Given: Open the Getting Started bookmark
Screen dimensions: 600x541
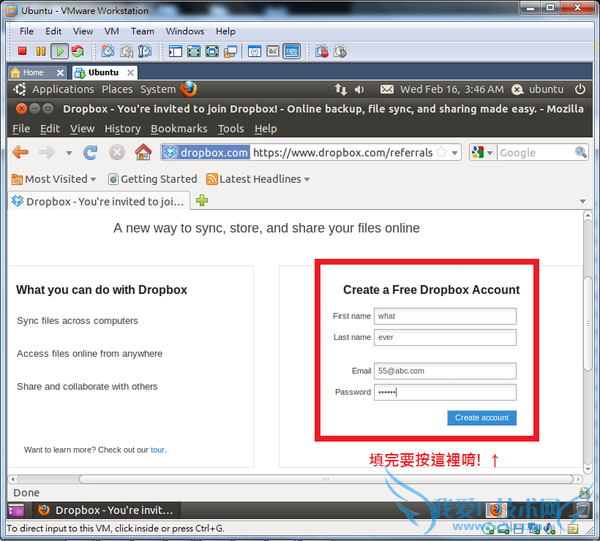Looking at the screenshot, I should point(153,179).
